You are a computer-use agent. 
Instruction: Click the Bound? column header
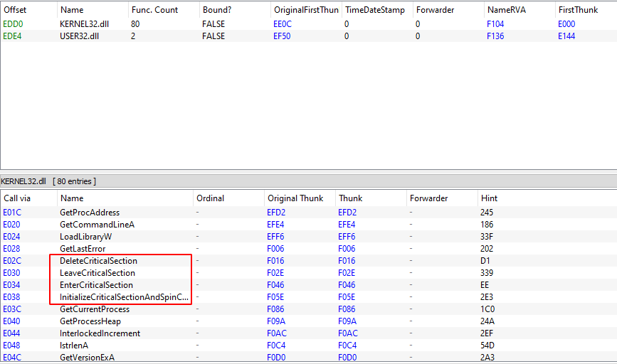point(235,10)
